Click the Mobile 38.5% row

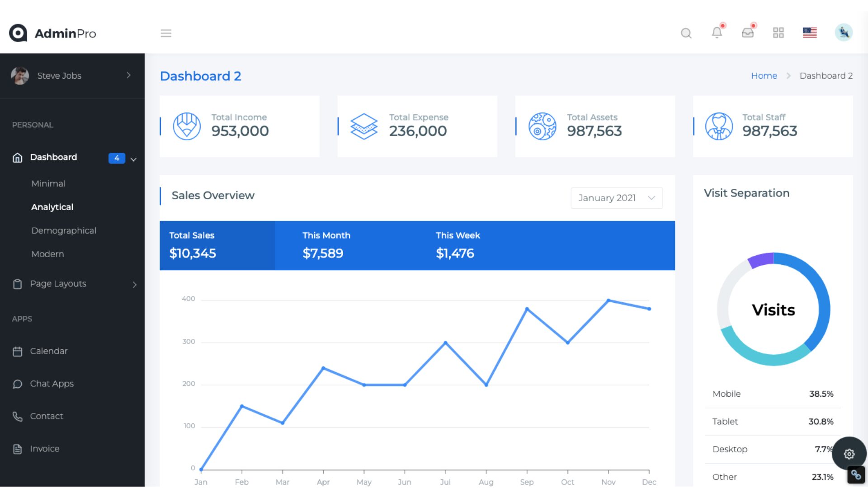(773, 394)
